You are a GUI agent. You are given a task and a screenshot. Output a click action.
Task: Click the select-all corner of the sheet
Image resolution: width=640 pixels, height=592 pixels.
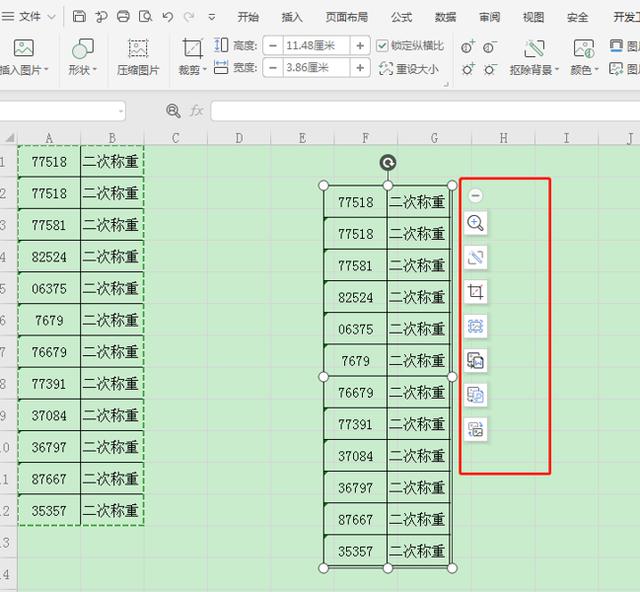point(9,138)
